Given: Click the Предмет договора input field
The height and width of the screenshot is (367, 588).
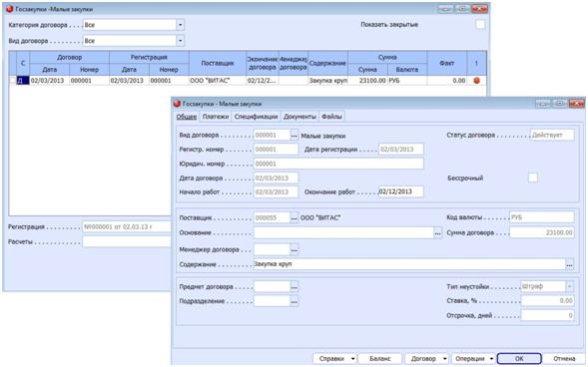Looking at the screenshot, I should (x=272, y=287).
